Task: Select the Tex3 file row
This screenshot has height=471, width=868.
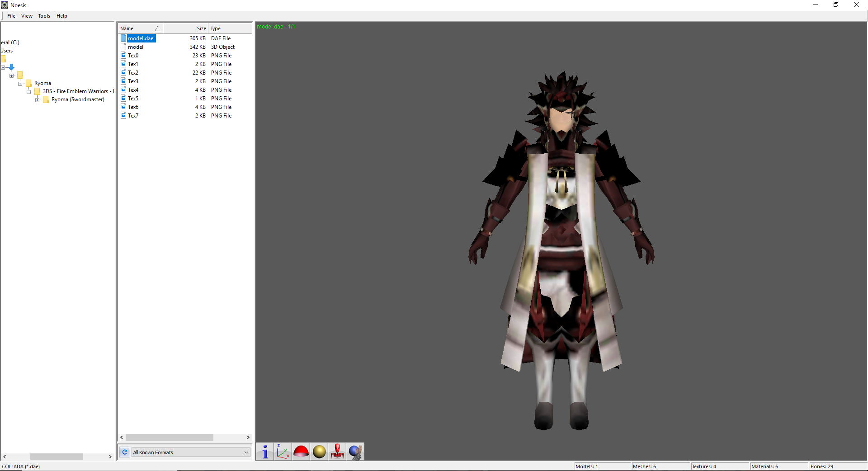Action: 185,81
